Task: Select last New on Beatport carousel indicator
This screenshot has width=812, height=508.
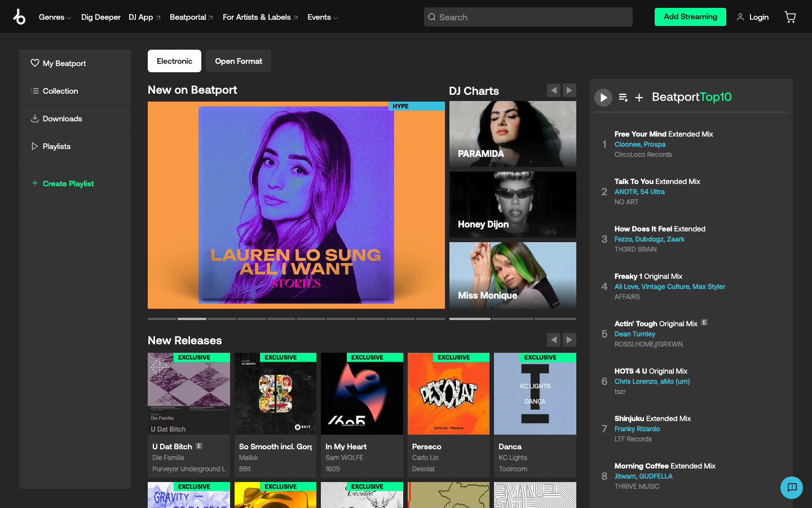Action: pyautogui.click(x=430, y=319)
